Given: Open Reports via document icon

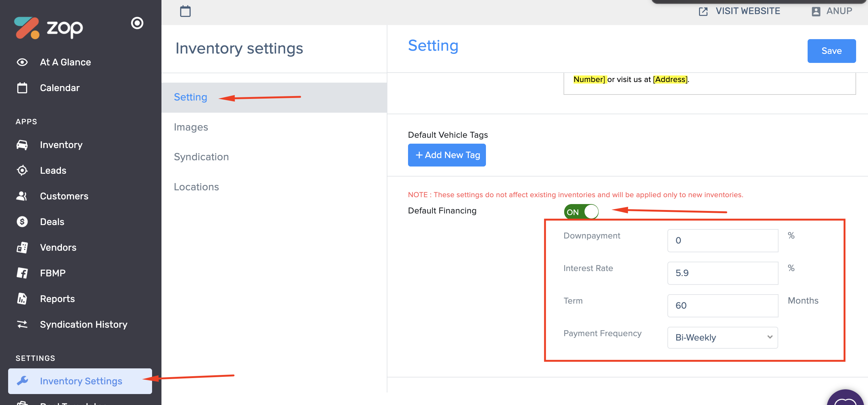Looking at the screenshot, I should 22,299.
